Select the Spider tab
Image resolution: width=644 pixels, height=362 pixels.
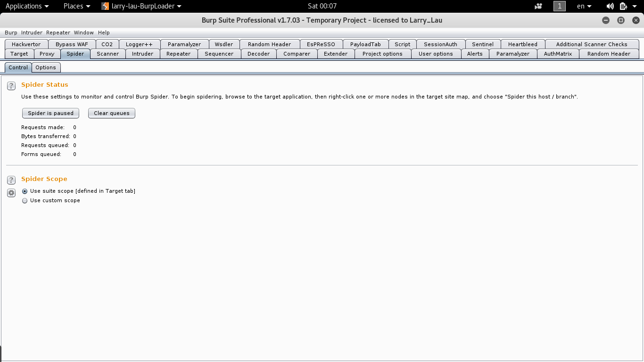pyautogui.click(x=75, y=54)
